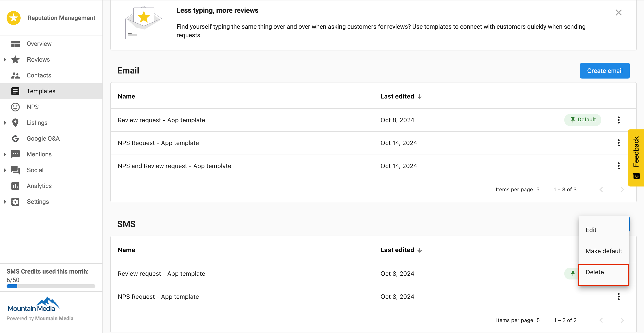
Task: Open options for NPS and Review request template
Action: [619, 166]
